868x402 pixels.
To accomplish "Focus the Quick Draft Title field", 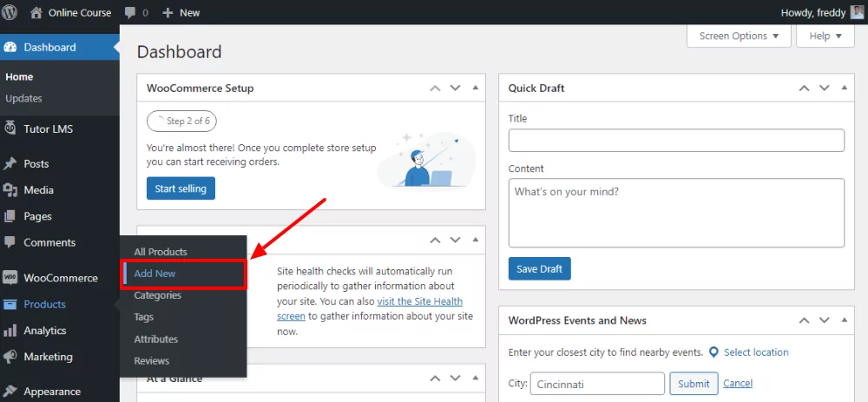I will [x=676, y=141].
